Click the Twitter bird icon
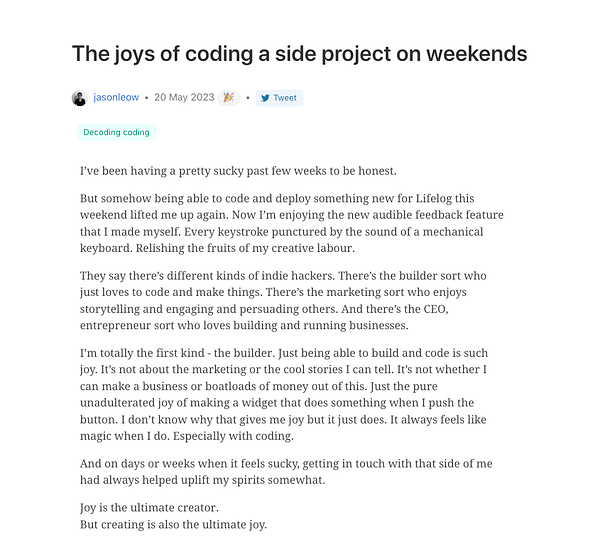 click(x=265, y=98)
